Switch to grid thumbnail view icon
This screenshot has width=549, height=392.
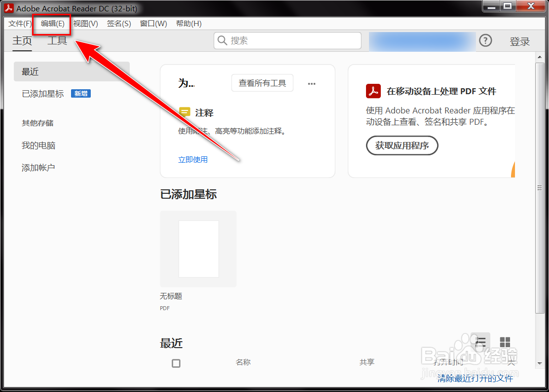[505, 342]
